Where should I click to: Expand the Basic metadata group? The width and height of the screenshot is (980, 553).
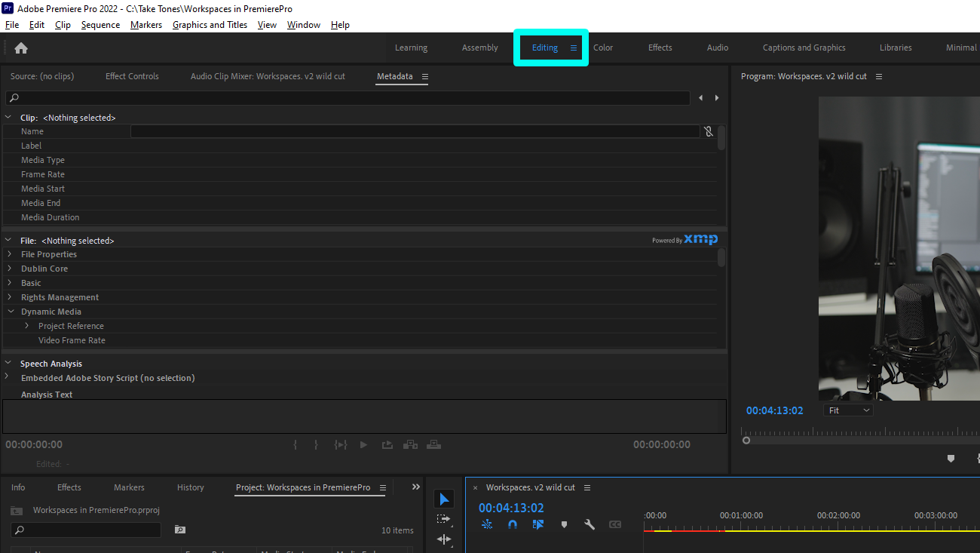[9, 283]
